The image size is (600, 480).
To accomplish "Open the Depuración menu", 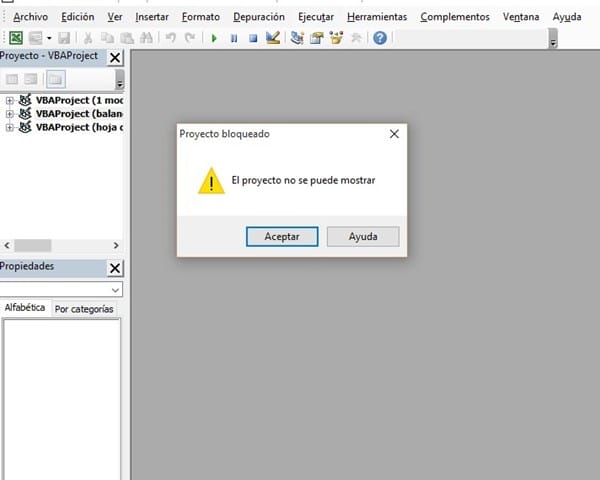I will pos(259,17).
